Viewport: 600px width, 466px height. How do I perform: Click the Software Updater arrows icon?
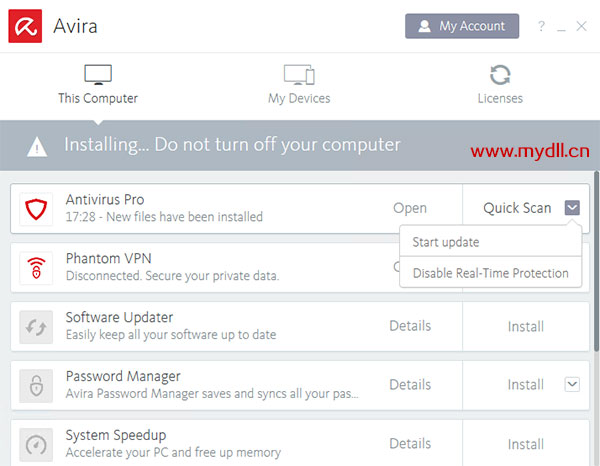point(36,327)
